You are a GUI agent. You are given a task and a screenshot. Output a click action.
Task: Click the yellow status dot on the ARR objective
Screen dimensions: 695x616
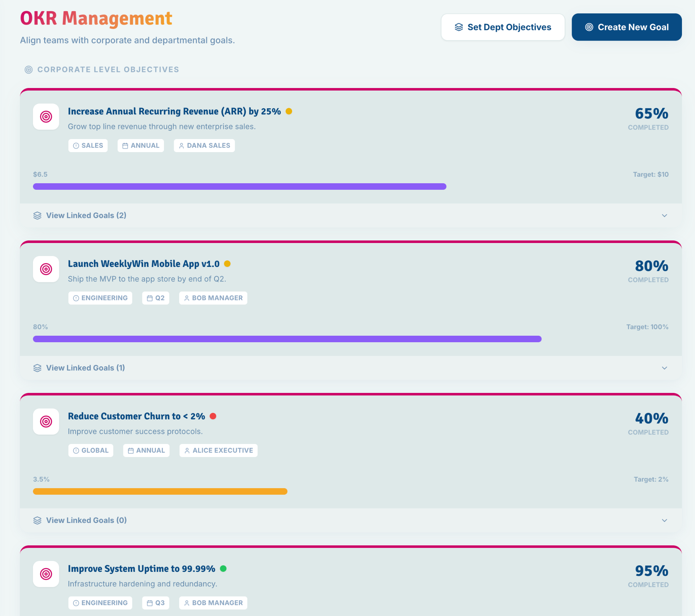point(289,111)
